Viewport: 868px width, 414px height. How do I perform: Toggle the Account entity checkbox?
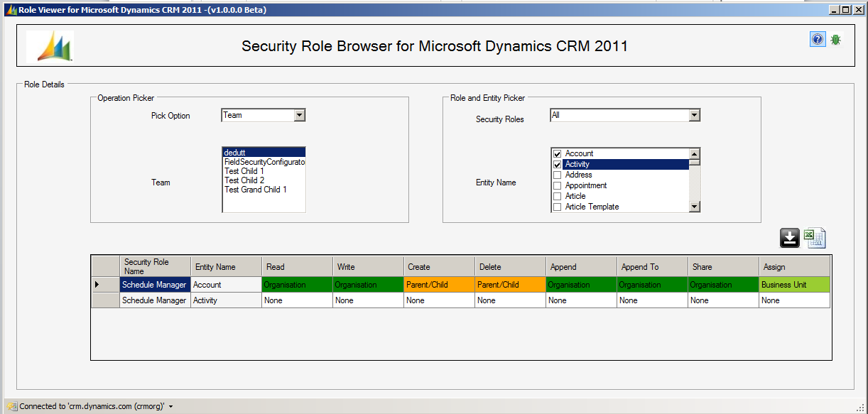coord(558,153)
